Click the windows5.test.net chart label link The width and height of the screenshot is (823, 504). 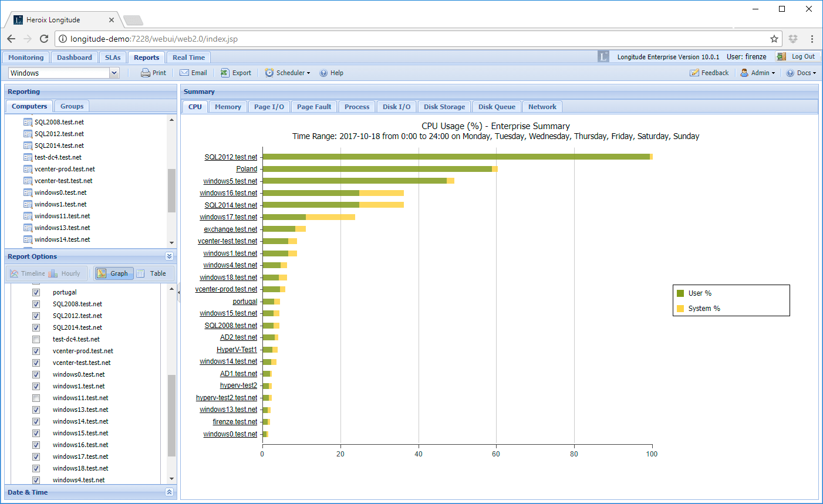230,181
